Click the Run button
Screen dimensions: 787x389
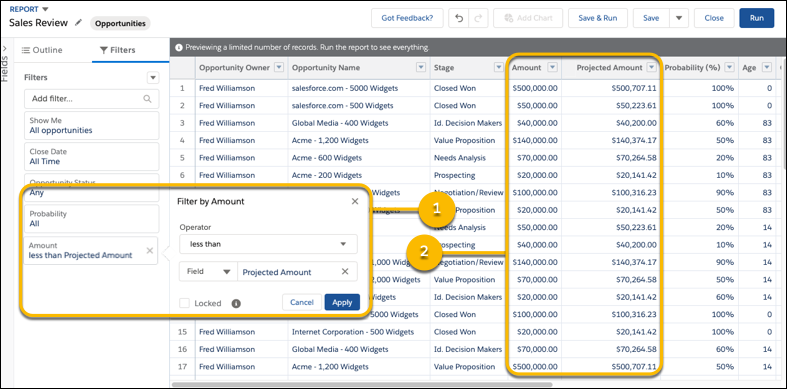756,18
